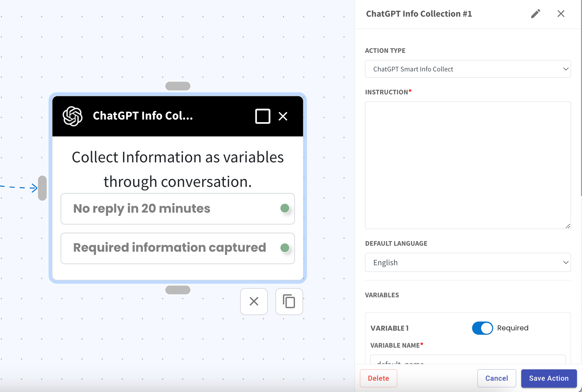Image resolution: width=582 pixels, height=392 pixels.
Task: Click the X button below the node
Action: (254, 301)
